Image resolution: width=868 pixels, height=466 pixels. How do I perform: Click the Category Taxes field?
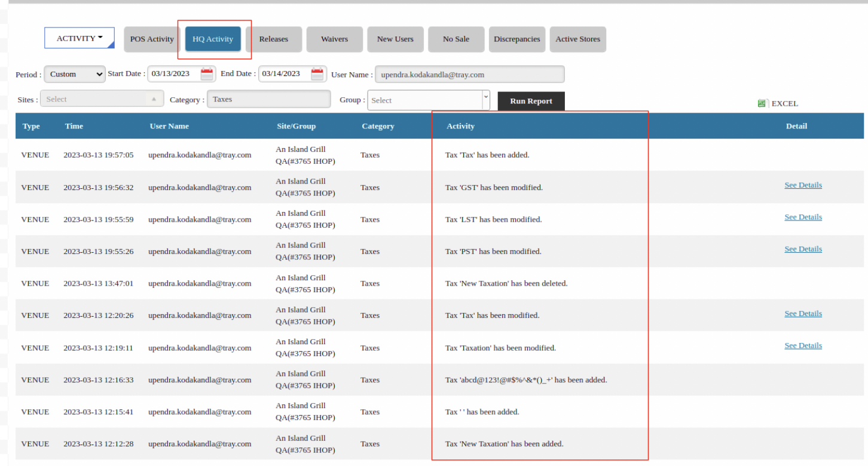point(268,99)
